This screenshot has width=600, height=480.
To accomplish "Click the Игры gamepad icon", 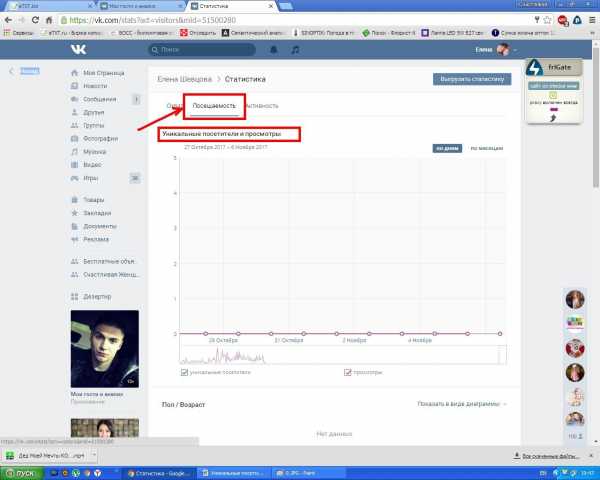I will tap(75, 178).
